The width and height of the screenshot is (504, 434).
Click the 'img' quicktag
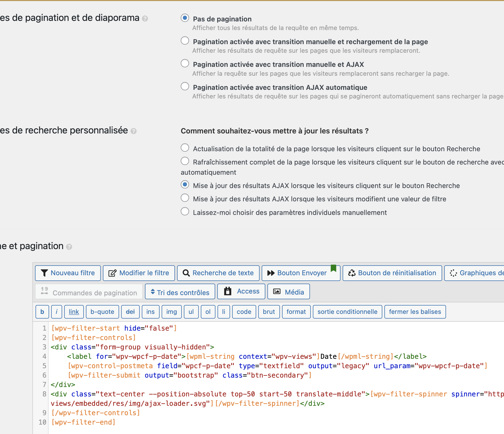coord(172,312)
